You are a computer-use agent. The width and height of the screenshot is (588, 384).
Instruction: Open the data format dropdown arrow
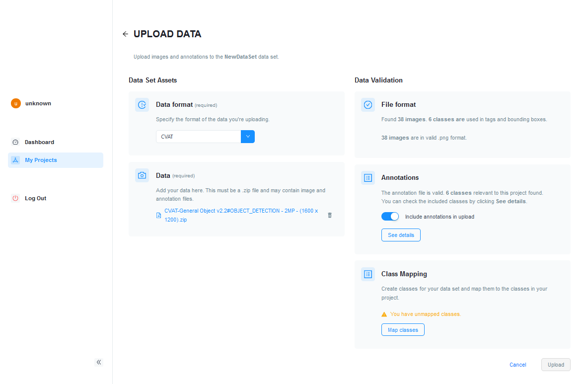point(248,137)
